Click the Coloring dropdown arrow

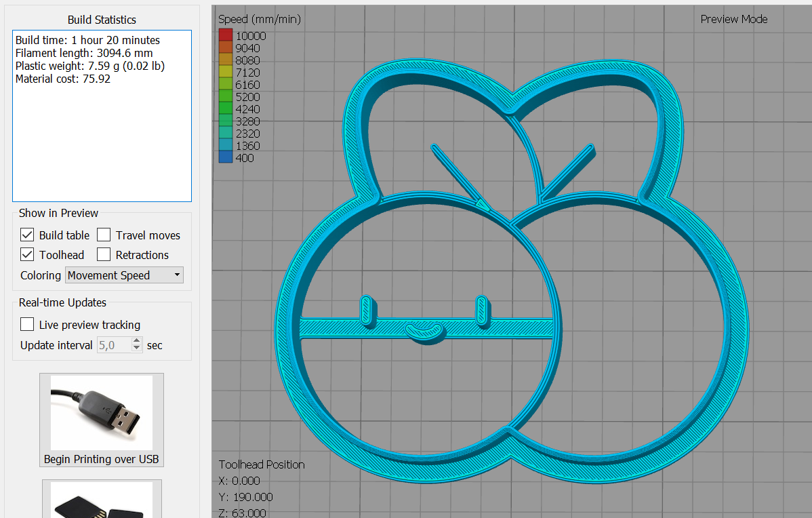[177, 275]
